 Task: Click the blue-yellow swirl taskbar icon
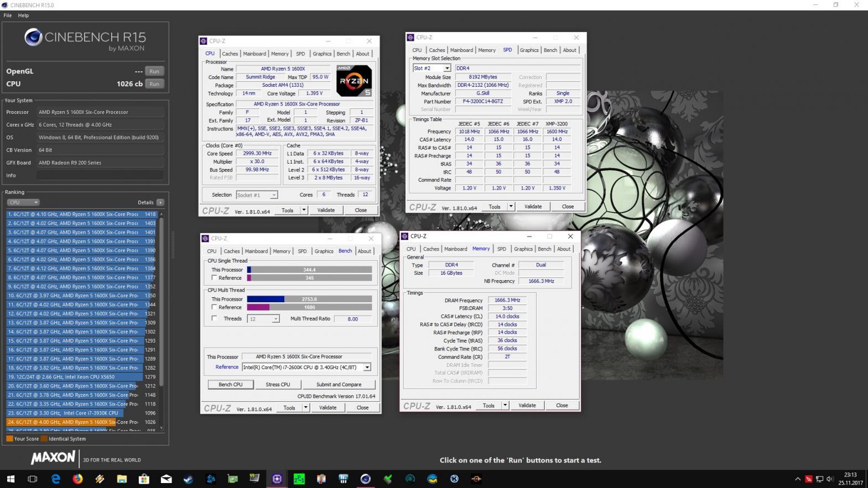[432, 479]
